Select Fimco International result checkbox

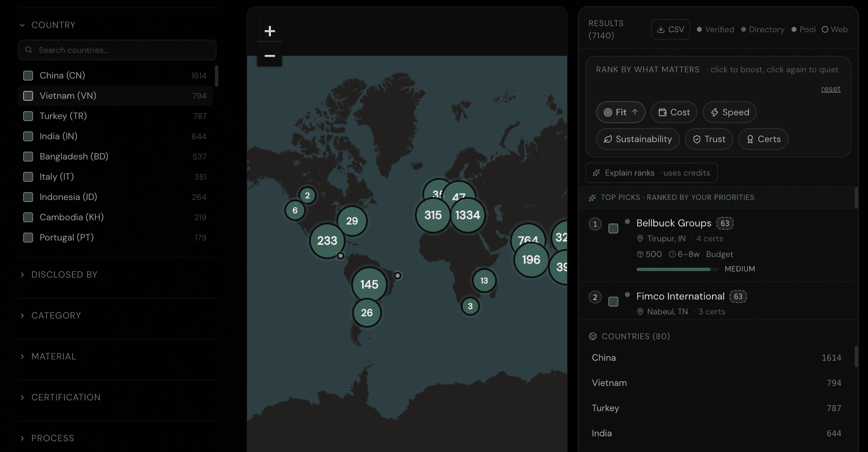(613, 302)
